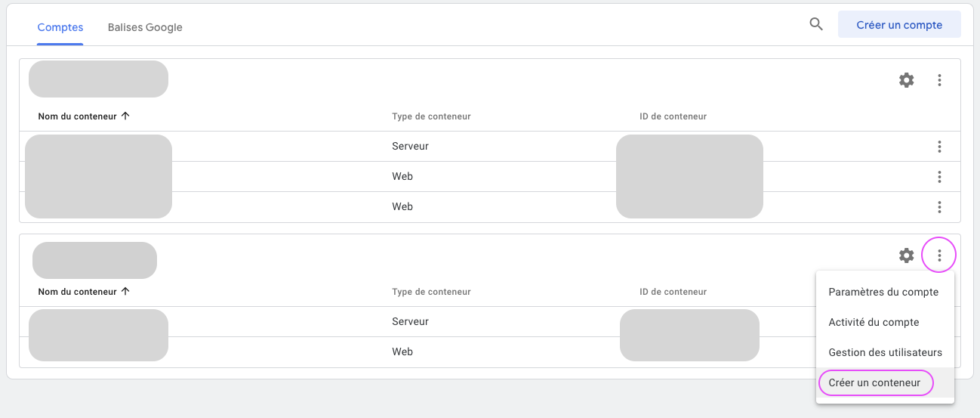Click sort arrow beside Nom du conteneur, two-container account
This screenshot has width=980, height=418.
click(x=125, y=291)
